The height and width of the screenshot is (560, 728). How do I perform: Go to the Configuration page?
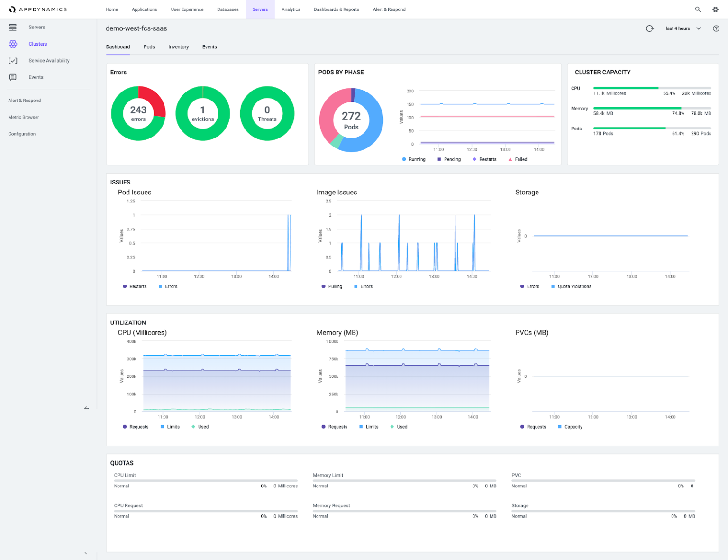22,134
